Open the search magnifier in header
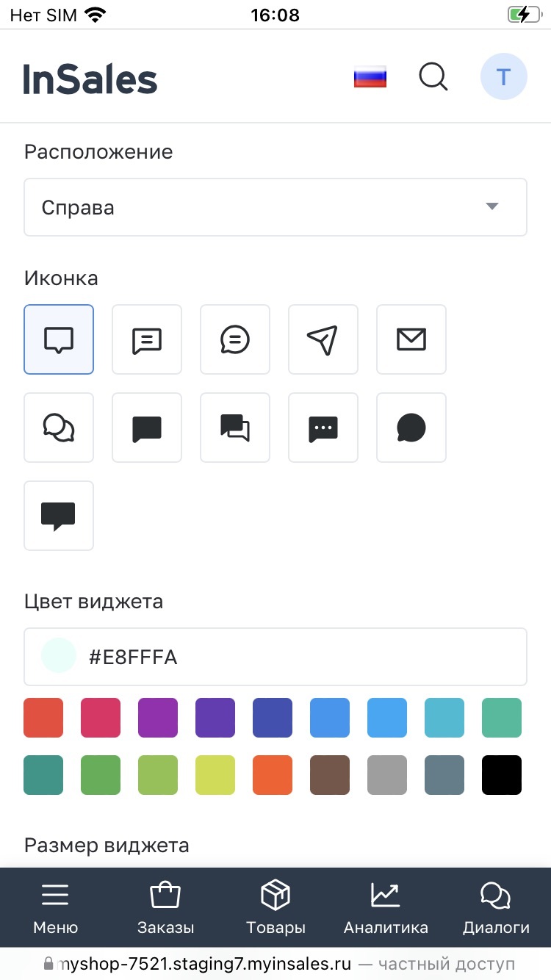 click(433, 76)
